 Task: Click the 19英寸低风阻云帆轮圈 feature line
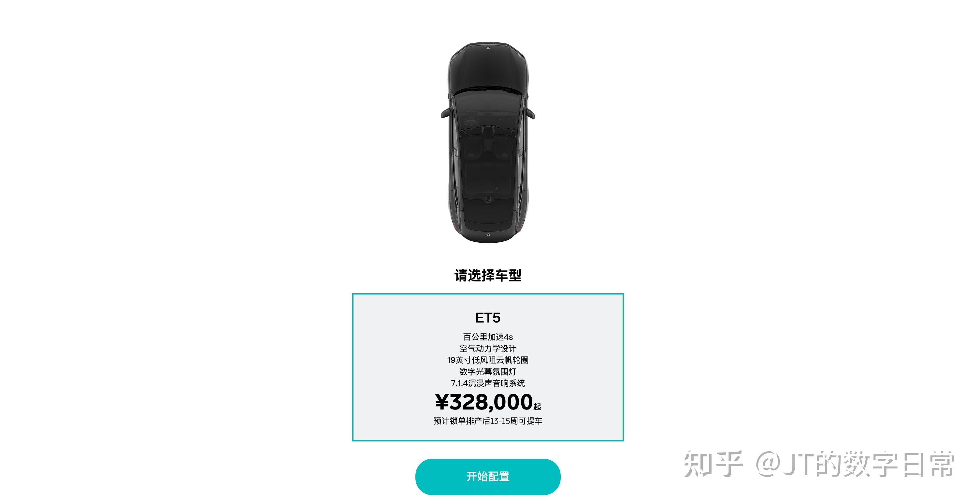click(488, 360)
